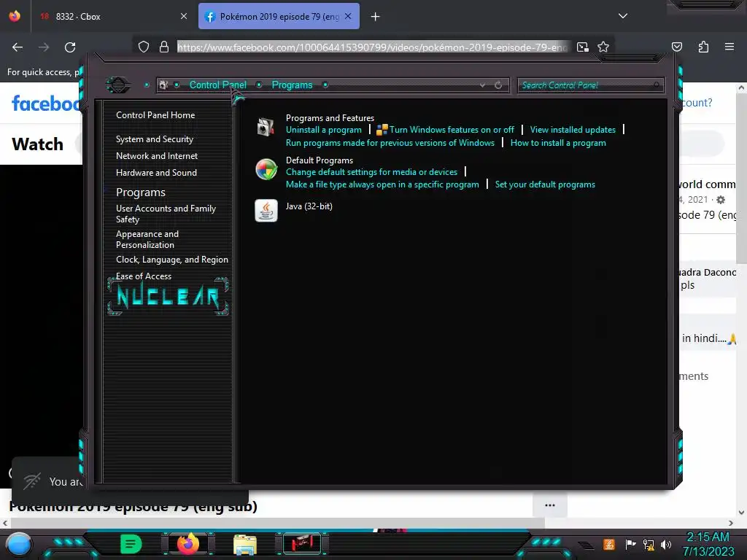Click Set your default programs link
Viewport: 747px width, 560px height.
coord(545,184)
